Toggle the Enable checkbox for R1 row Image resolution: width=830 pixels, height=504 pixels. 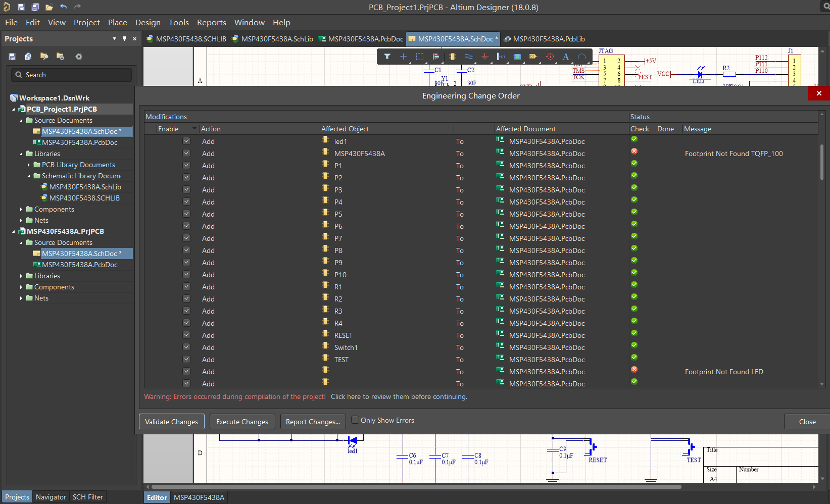pos(186,286)
